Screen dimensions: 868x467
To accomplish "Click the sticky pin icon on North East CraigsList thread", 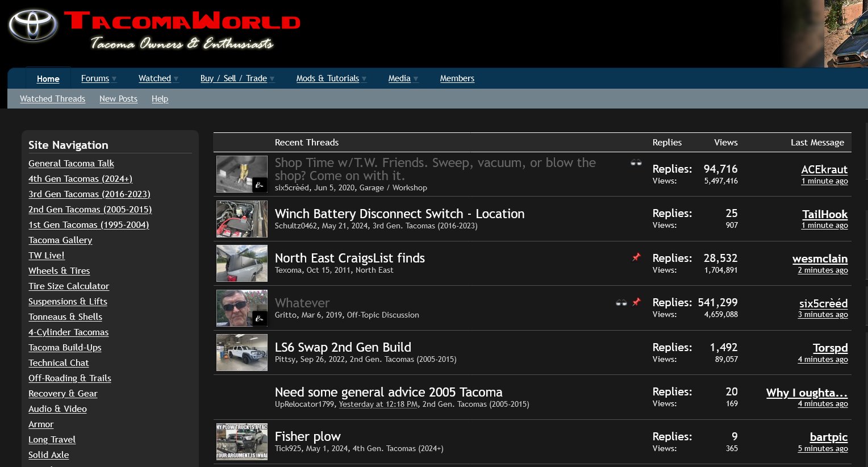I will tap(636, 257).
